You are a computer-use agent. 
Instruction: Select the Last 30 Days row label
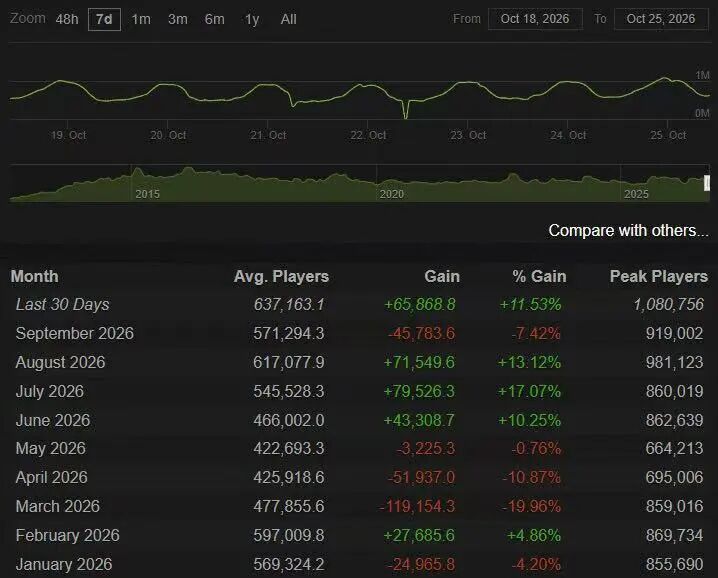point(63,305)
